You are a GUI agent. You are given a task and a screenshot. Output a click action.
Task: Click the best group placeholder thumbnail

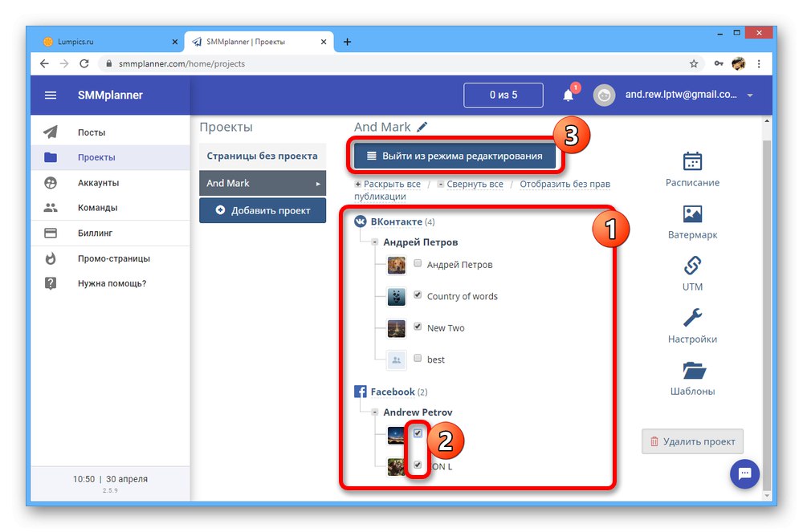397,360
